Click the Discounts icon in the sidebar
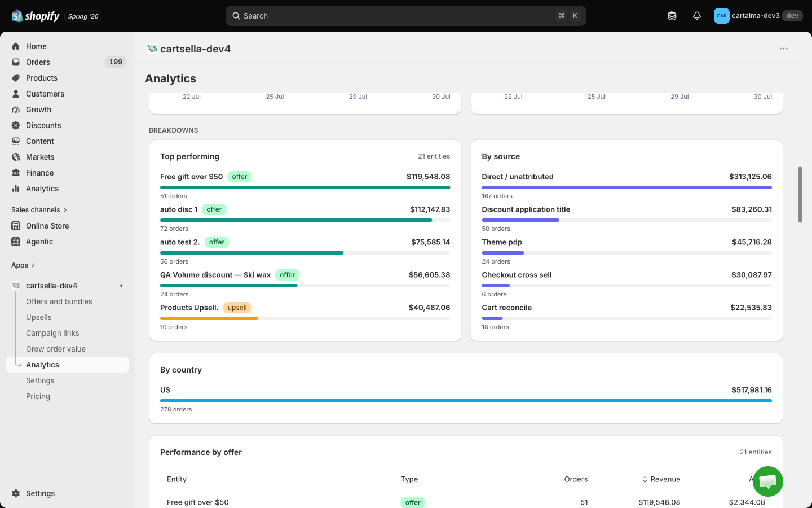The width and height of the screenshot is (812, 508). click(16, 125)
